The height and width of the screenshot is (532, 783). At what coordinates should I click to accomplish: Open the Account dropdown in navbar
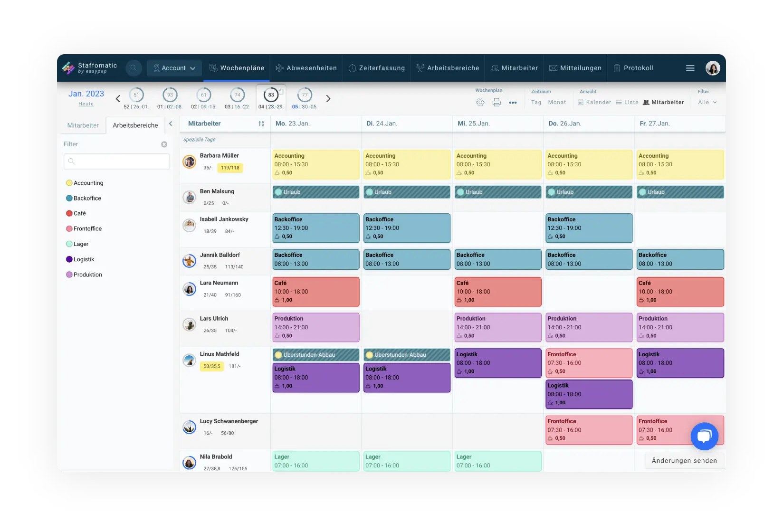(x=174, y=68)
